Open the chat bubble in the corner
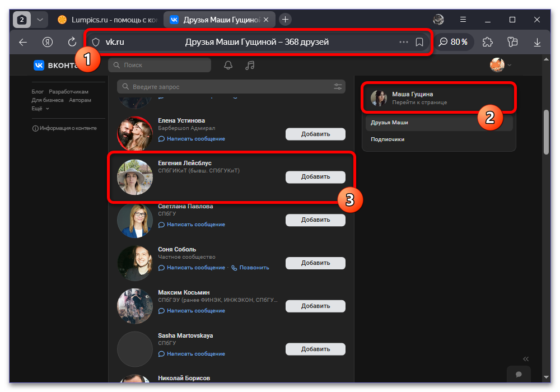This screenshot has height=392, width=560. [x=519, y=374]
